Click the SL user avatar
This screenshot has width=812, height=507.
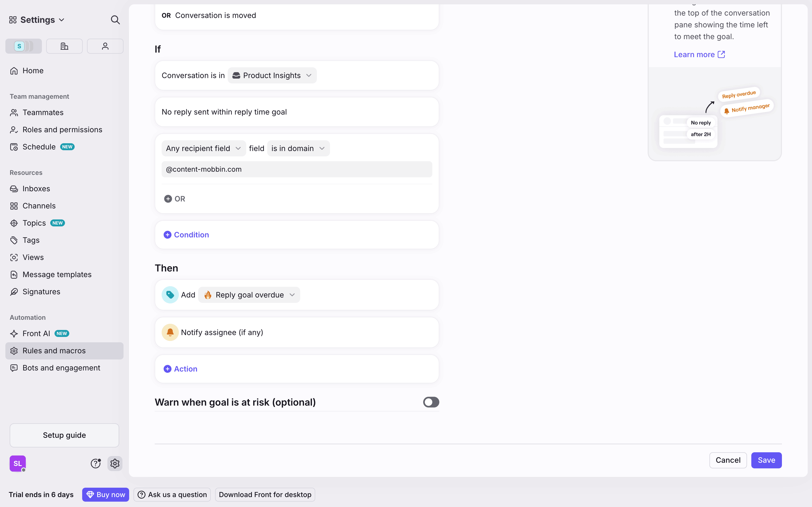pyautogui.click(x=18, y=463)
